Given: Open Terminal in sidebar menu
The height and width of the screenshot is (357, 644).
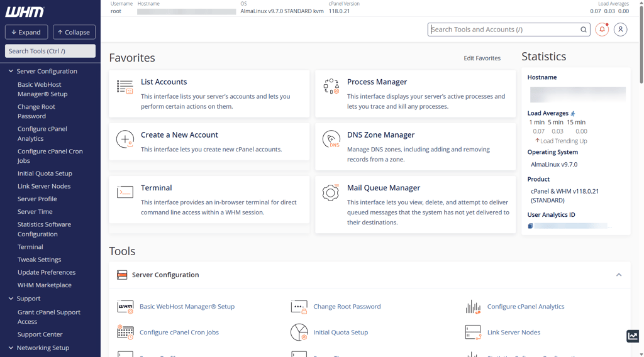Looking at the screenshot, I should click(30, 247).
